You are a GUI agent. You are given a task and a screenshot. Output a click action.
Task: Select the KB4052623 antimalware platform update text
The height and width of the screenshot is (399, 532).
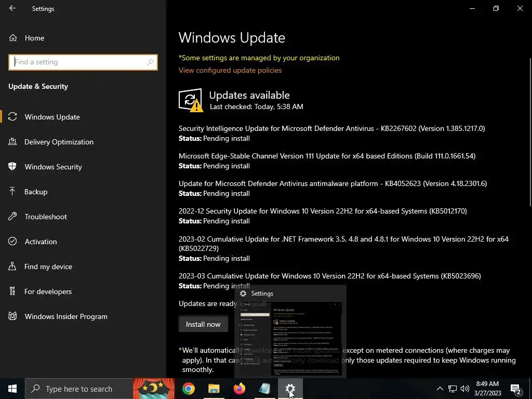[x=332, y=183]
